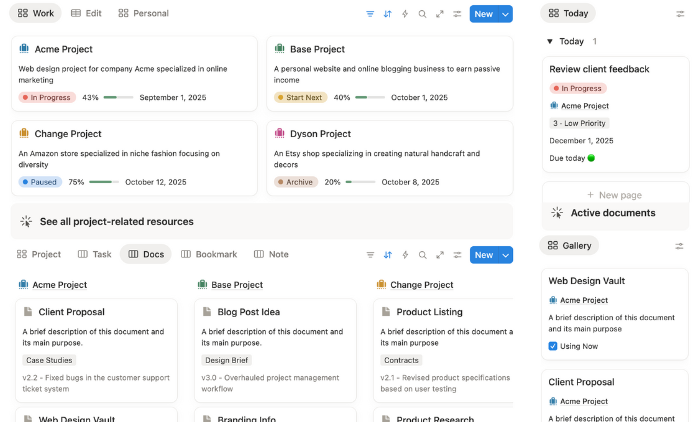Click the Contracts tag
This screenshot has height=422, width=700.
click(401, 360)
